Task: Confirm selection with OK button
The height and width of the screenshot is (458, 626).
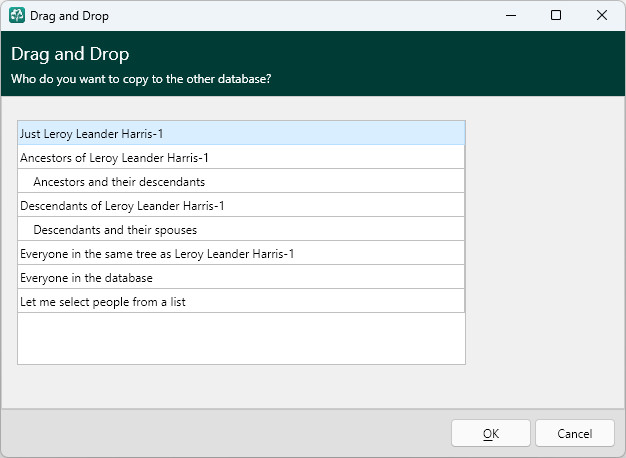Action: click(491, 433)
